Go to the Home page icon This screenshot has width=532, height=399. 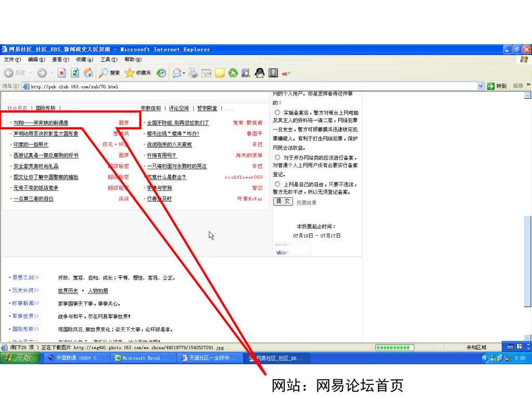(x=88, y=73)
